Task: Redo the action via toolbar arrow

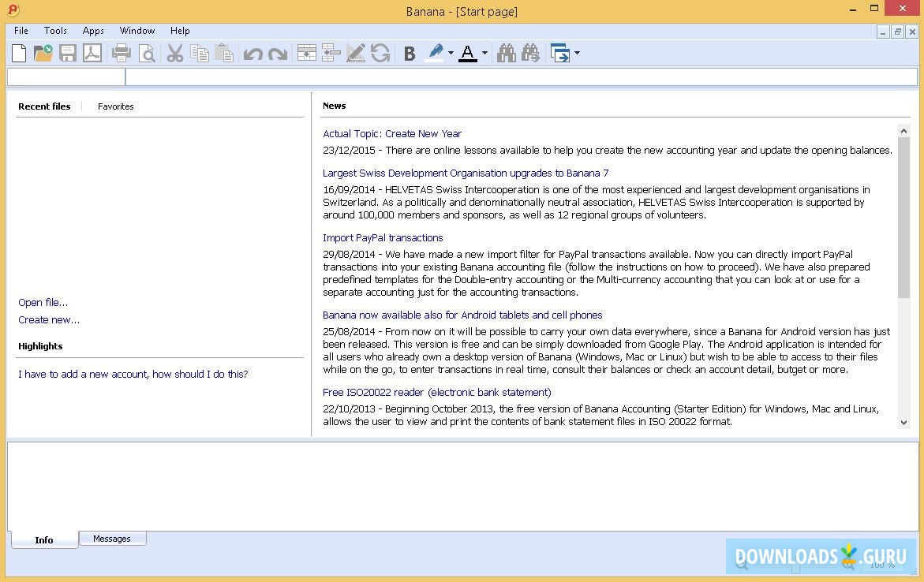Action: pyautogui.click(x=278, y=54)
